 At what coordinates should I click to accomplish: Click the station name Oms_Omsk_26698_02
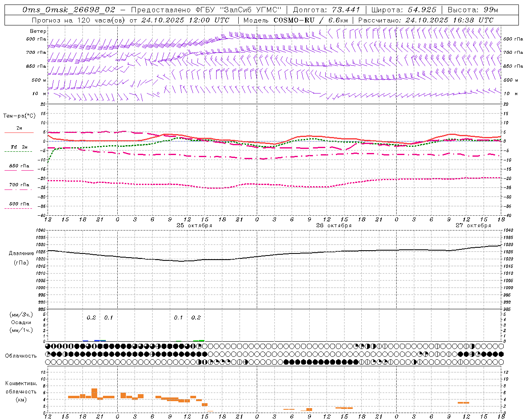[69, 10]
